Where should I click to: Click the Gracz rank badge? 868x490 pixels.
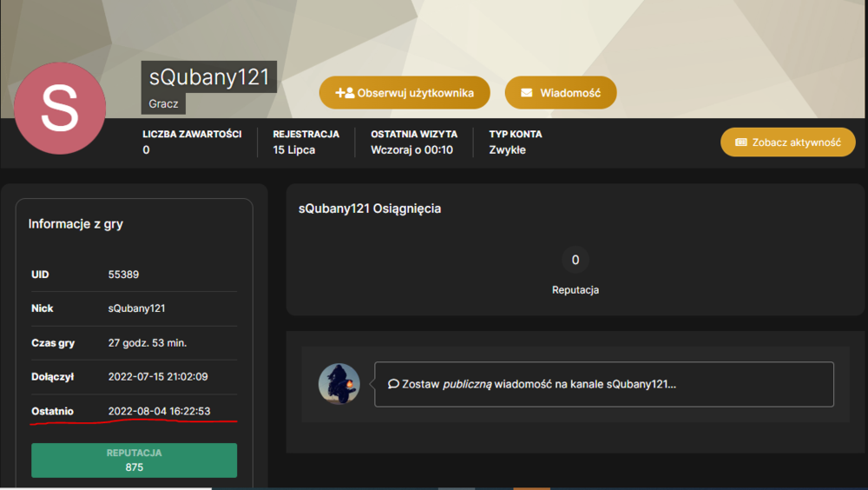tap(163, 103)
